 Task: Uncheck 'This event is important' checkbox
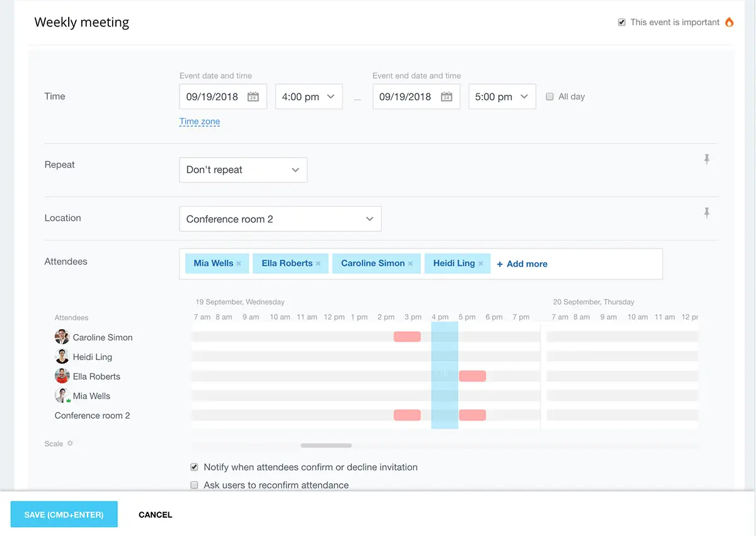coord(622,22)
